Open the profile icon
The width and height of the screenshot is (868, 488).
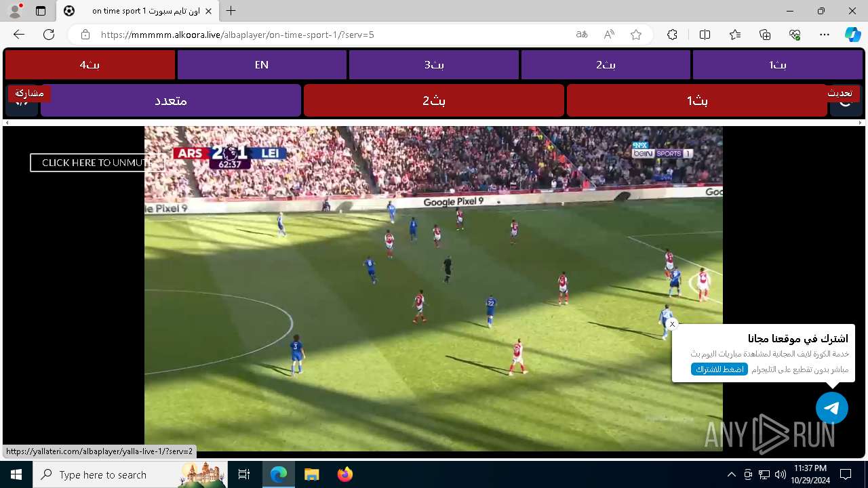[x=15, y=11]
